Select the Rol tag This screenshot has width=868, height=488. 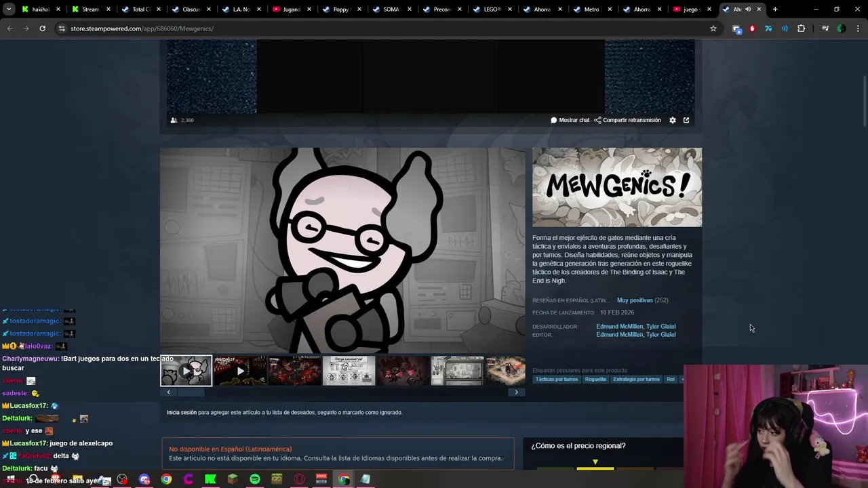coord(671,380)
